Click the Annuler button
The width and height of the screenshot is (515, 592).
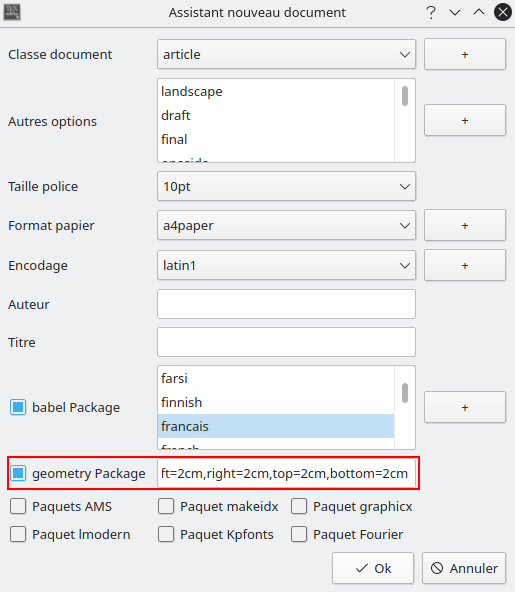pyautogui.click(x=464, y=568)
